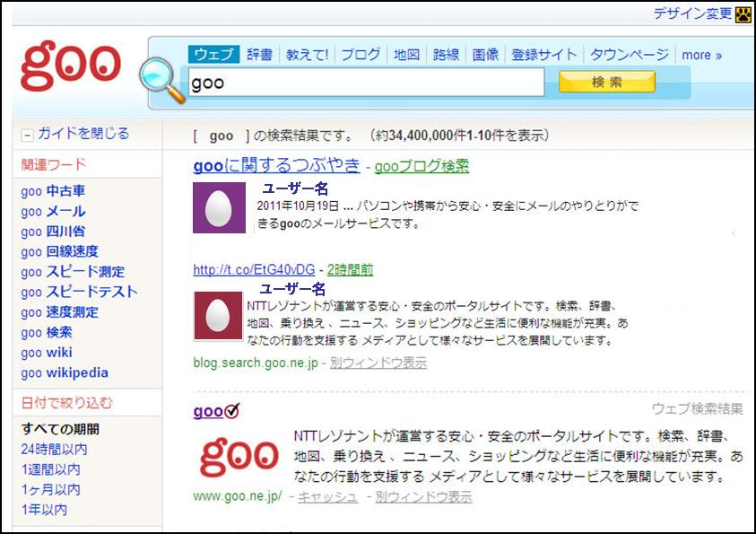
Task: Filter results to 24時間以内
Action: [x=54, y=450]
